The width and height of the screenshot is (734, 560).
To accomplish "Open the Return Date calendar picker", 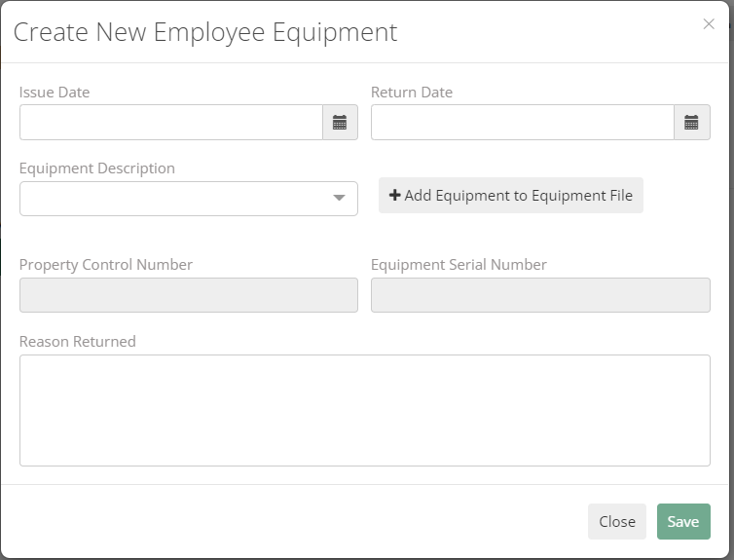I will [x=691, y=122].
